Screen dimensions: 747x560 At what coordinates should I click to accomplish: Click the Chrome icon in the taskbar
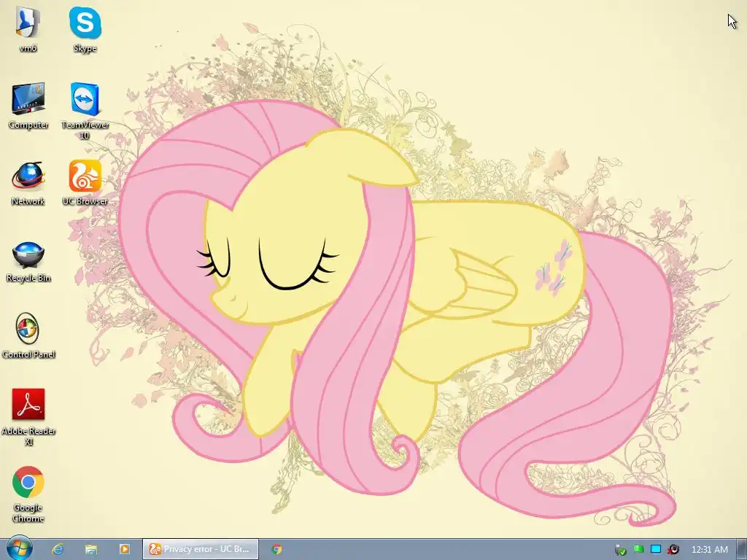coord(276,549)
